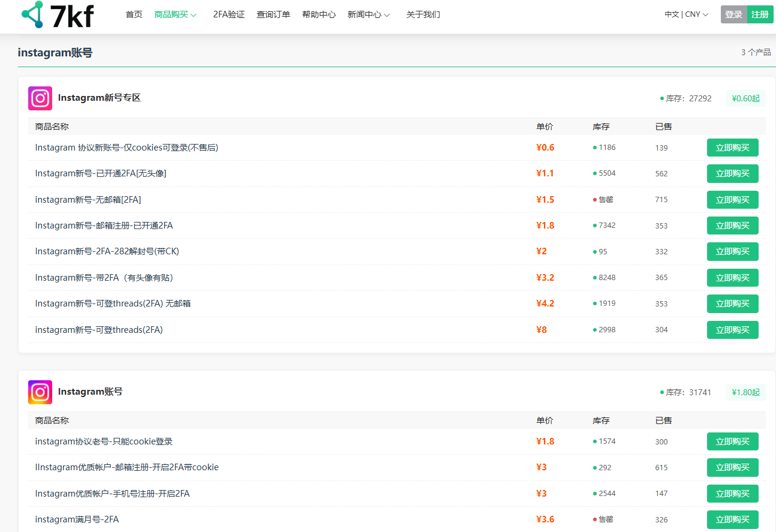Click the Instagram新号专区 section title
This screenshot has width=776, height=532.
click(99, 98)
